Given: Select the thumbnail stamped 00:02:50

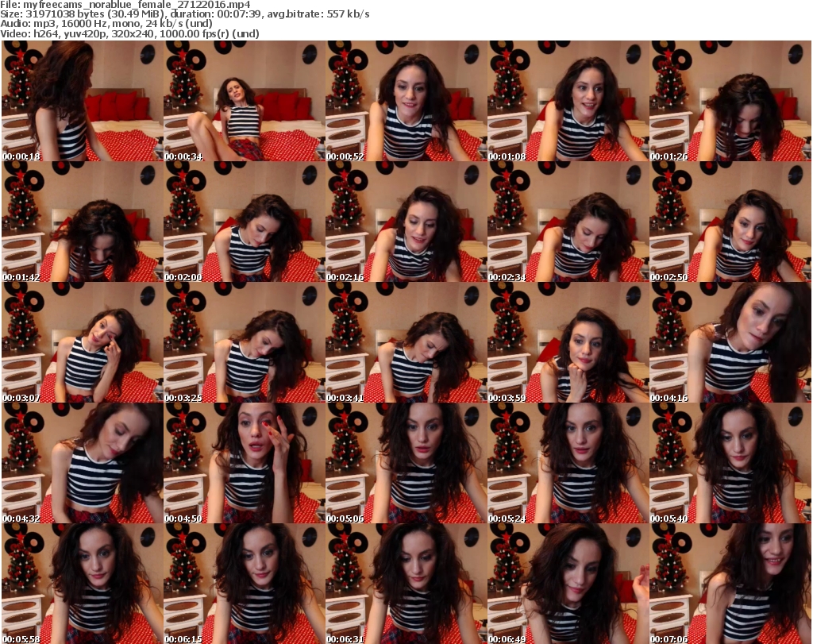Looking at the screenshot, I should coord(730,222).
